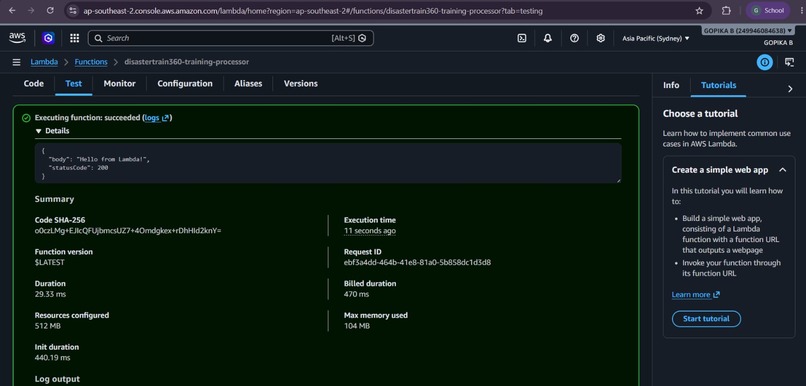Click the '11 seconds ago' execution time

click(370, 231)
